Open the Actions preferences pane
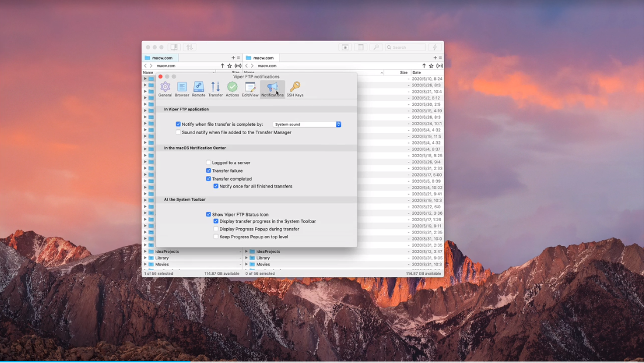 pyautogui.click(x=233, y=88)
